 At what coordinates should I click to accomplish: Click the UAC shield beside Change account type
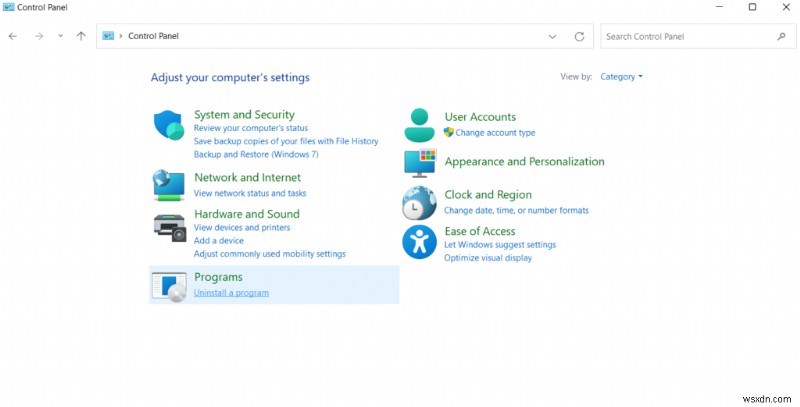(x=448, y=133)
